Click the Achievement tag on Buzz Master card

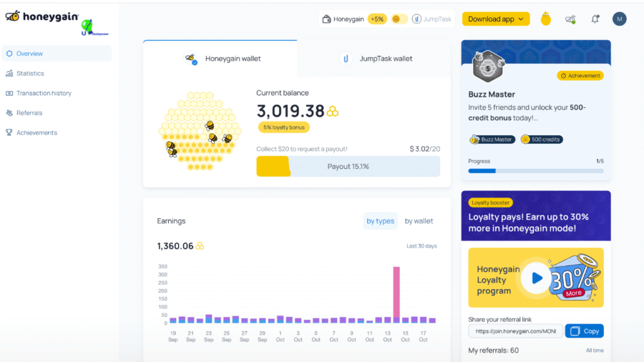(580, 75)
